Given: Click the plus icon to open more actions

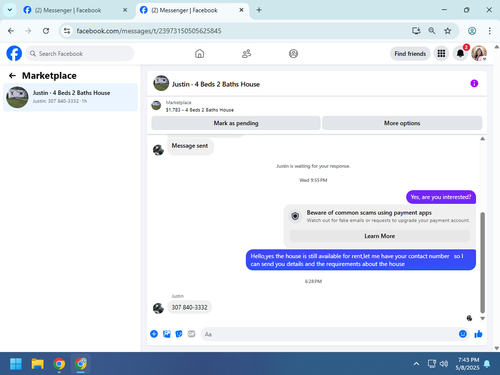Looking at the screenshot, I should pos(154,334).
